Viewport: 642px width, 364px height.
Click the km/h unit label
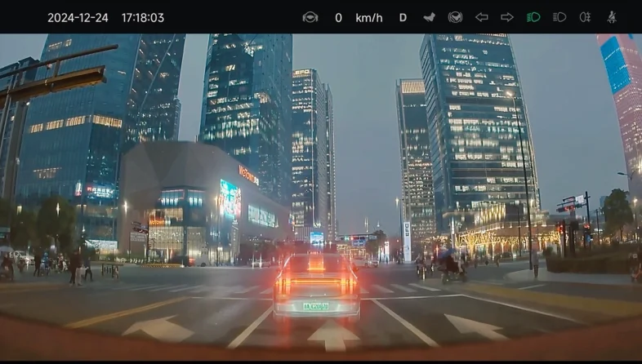click(369, 17)
